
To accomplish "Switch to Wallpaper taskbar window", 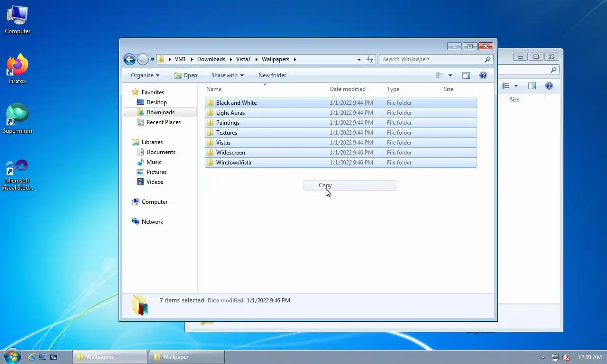I will pyautogui.click(x=186, y=357).
